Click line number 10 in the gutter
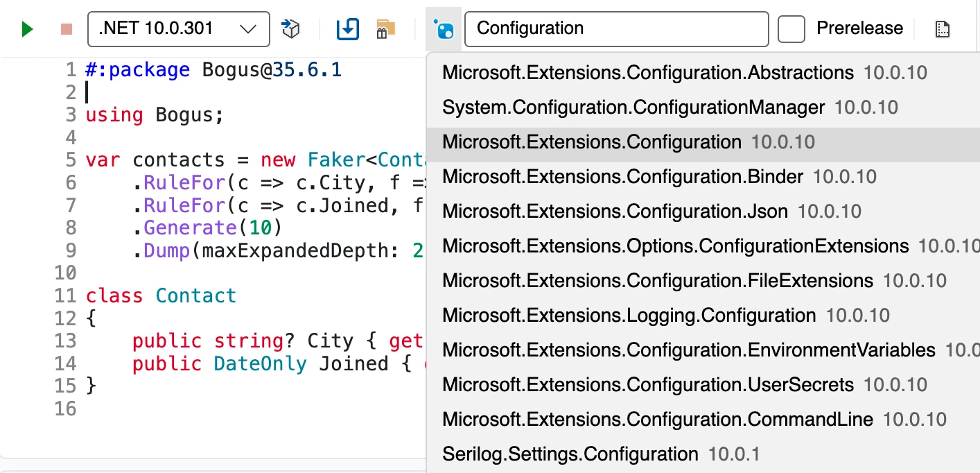980x473 pixels. (x=65, y=273)
